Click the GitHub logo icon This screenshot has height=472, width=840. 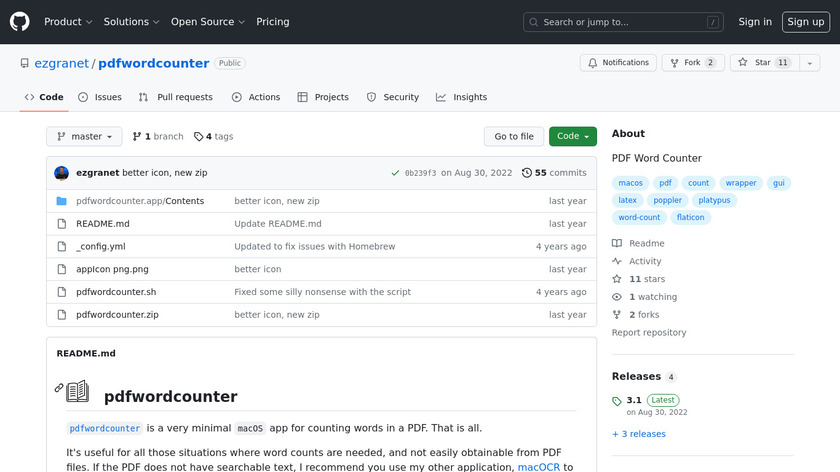[x=20, y=21]
